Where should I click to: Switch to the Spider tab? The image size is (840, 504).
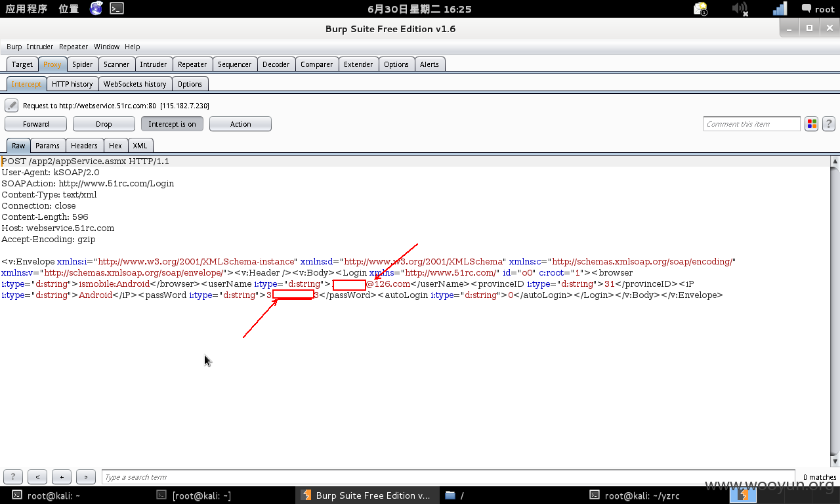pyautogui.click(x=83, y=64)
